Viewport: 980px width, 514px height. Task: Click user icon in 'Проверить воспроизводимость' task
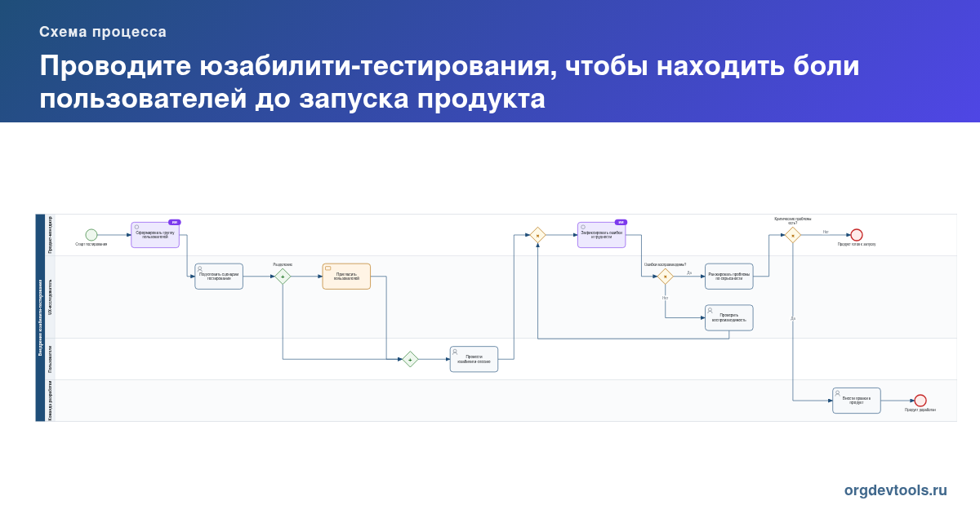[x=710, y=310]
